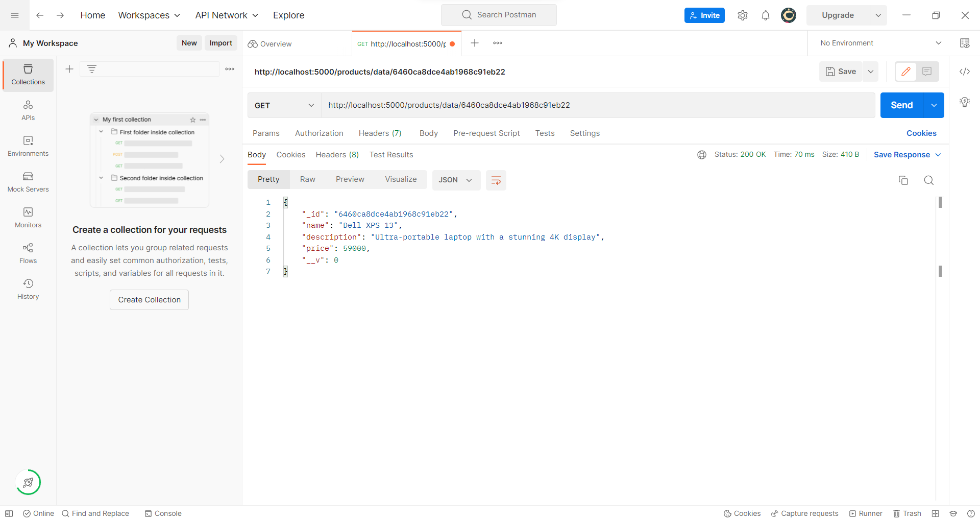Change the GET method dropdown
The height and width of the screenshot is (521, 980).
[284, 105]
